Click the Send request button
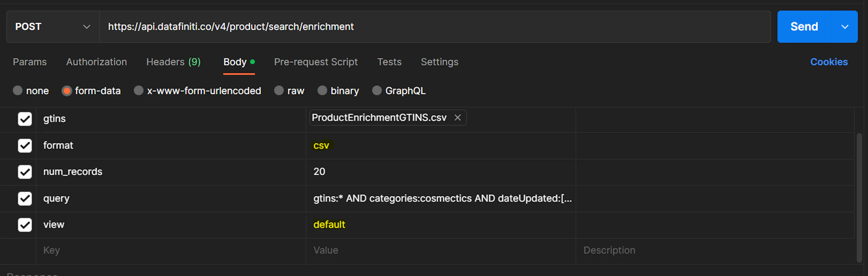The image size is (868, 276). pos(804,27)
